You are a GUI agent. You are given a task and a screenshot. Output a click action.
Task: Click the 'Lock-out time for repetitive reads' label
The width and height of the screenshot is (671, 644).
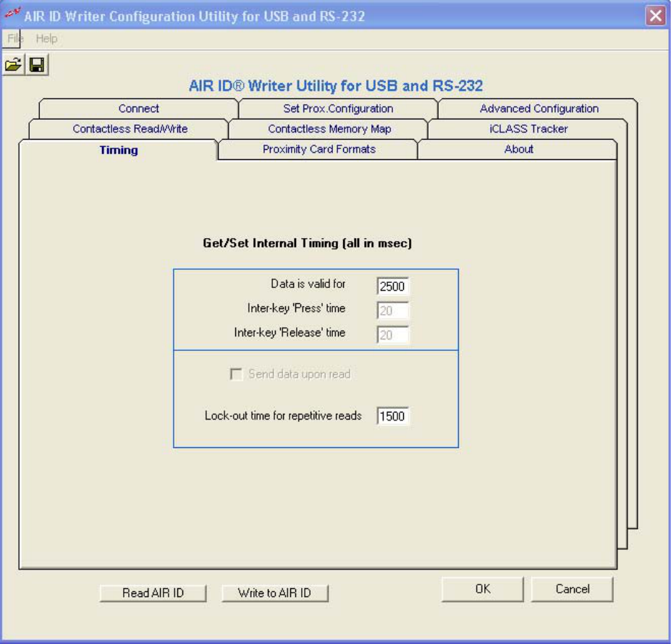click(283, 415)
